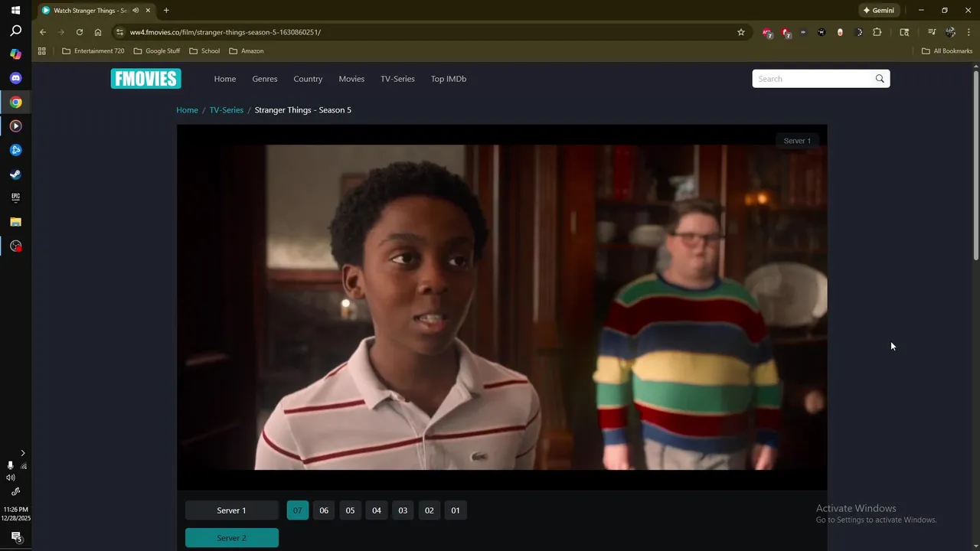Open the tab search side panel icon

[904, 32]
